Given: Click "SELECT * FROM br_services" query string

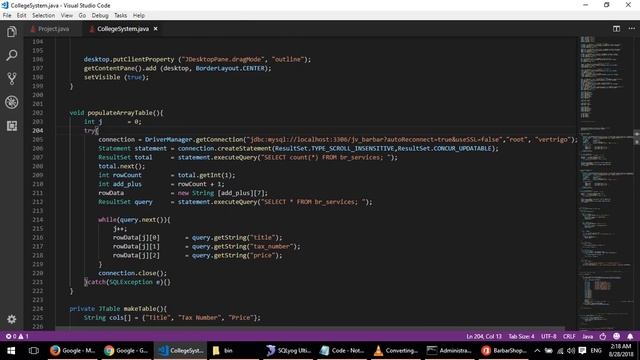Looking at the screenshot, I should coord(313,202).
